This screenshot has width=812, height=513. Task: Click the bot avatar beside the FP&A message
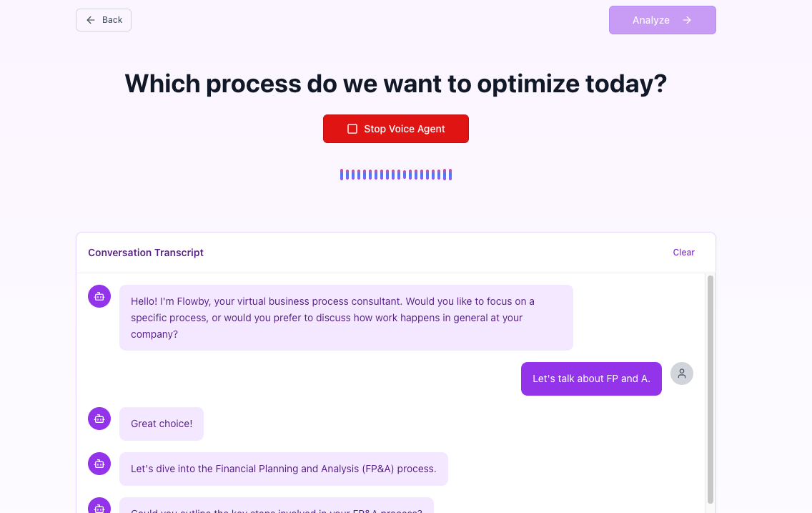click(x=99, y=464)
